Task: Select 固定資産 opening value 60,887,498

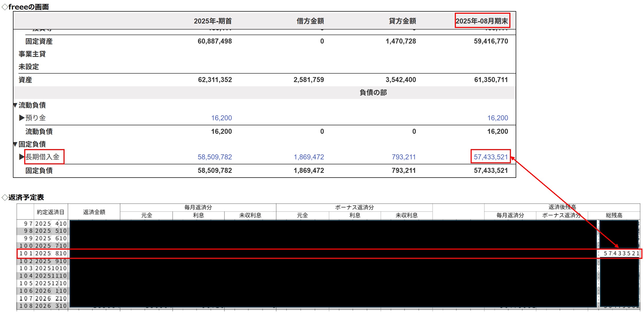Action: 215,41
